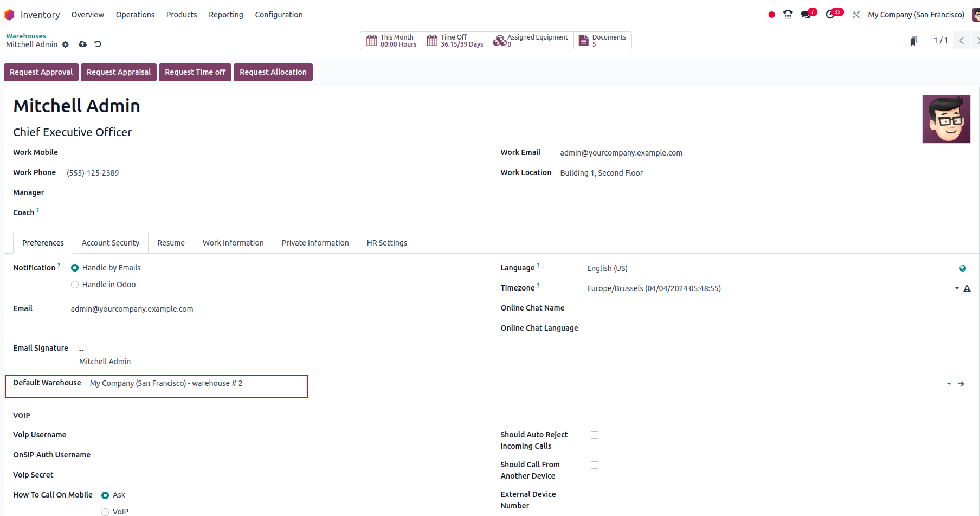Save the record with the cloud icon
This screenshot has width=980, height=516.
coord(82,44)
